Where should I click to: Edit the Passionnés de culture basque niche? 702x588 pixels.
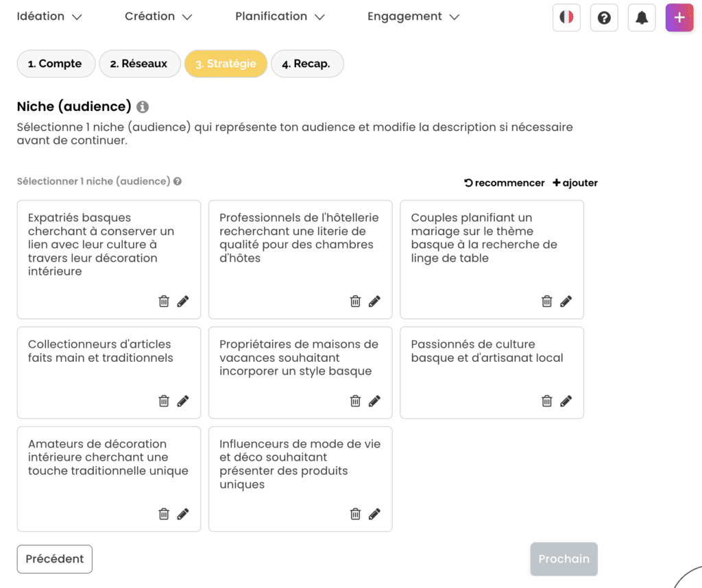[566, 401]
